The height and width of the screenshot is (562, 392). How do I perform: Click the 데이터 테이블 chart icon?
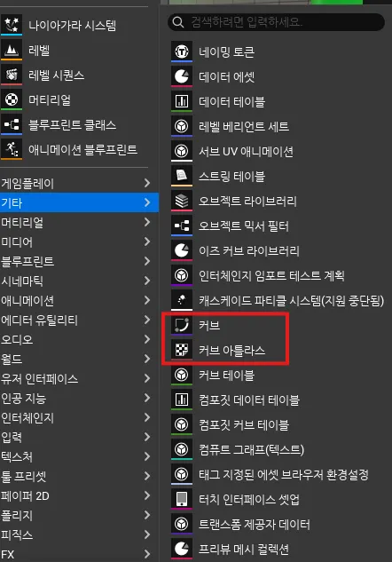pyautogui.click(x=182, y=101)
